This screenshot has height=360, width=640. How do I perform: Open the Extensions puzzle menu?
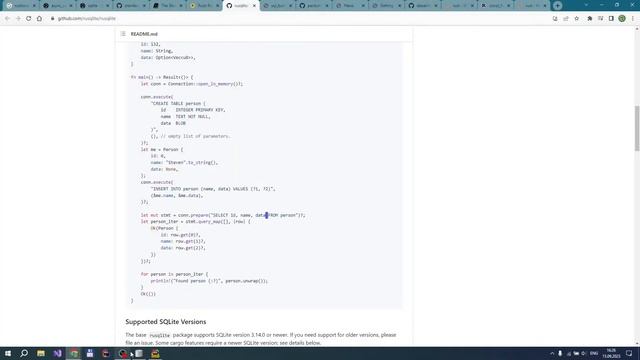tap(589, 18)
